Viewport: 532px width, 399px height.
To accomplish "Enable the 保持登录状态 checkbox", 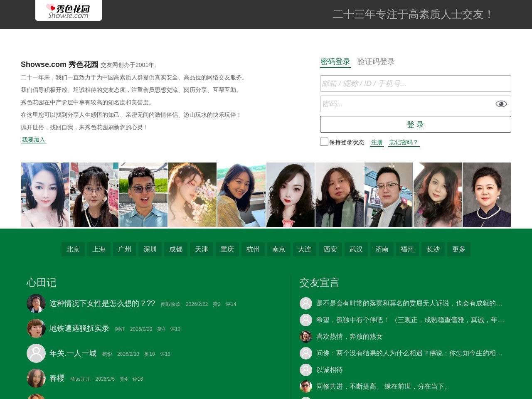I will [324, 142].
